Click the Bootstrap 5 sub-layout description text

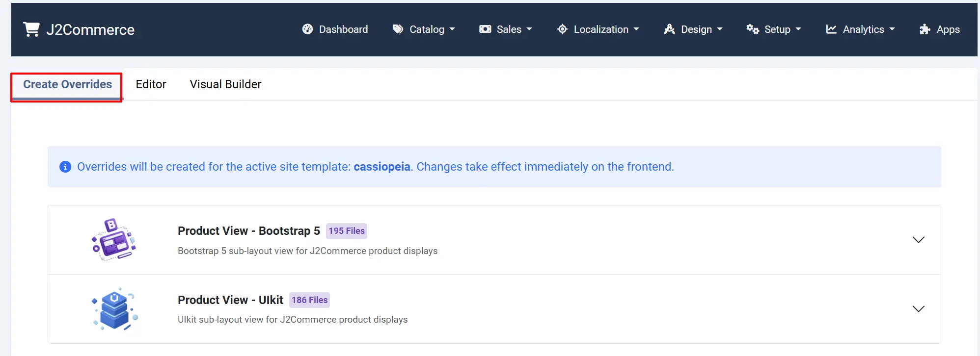307,251
